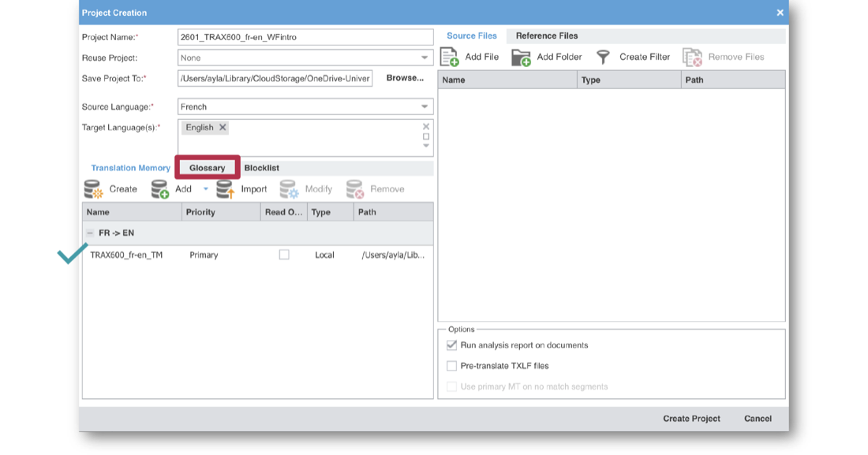Viewport: 868px width, 455px height.
Task: Click the /Users/ayla/Lib... path cell
Action: point(393,255)
